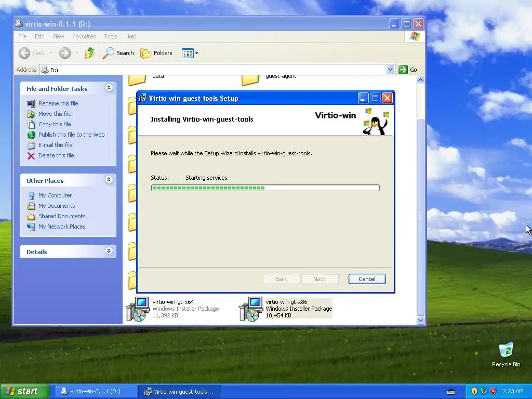Open the File menu in Explorer

pos(22,36)
